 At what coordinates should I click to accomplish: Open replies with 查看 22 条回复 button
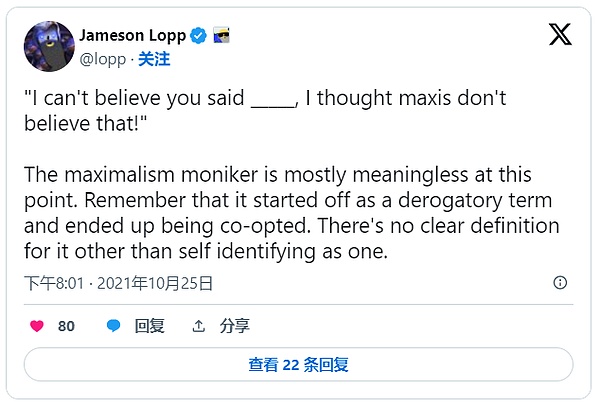coord(299,365)
